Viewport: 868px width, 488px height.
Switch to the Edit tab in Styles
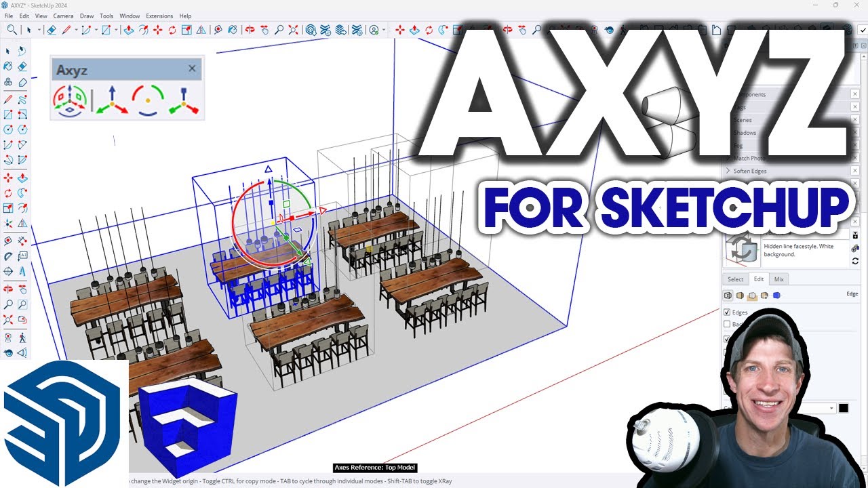759,279
